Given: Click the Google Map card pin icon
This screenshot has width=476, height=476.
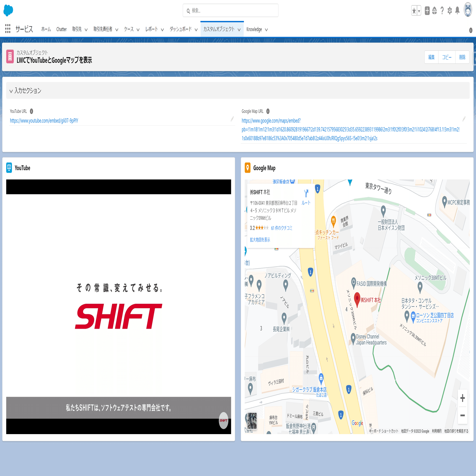Looking at the screenshot, I should tap(248, 168).
